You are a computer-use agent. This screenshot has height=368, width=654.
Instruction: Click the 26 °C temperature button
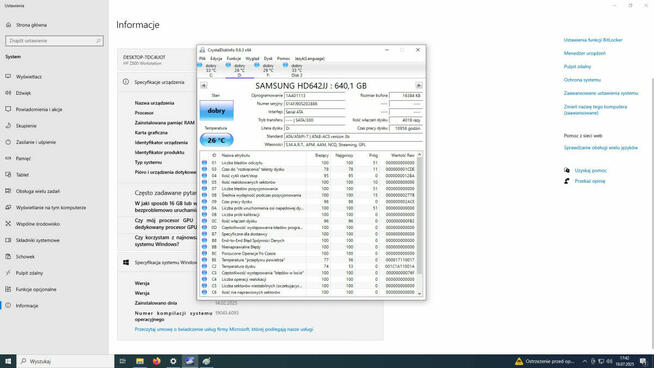[x=216, y=140]
